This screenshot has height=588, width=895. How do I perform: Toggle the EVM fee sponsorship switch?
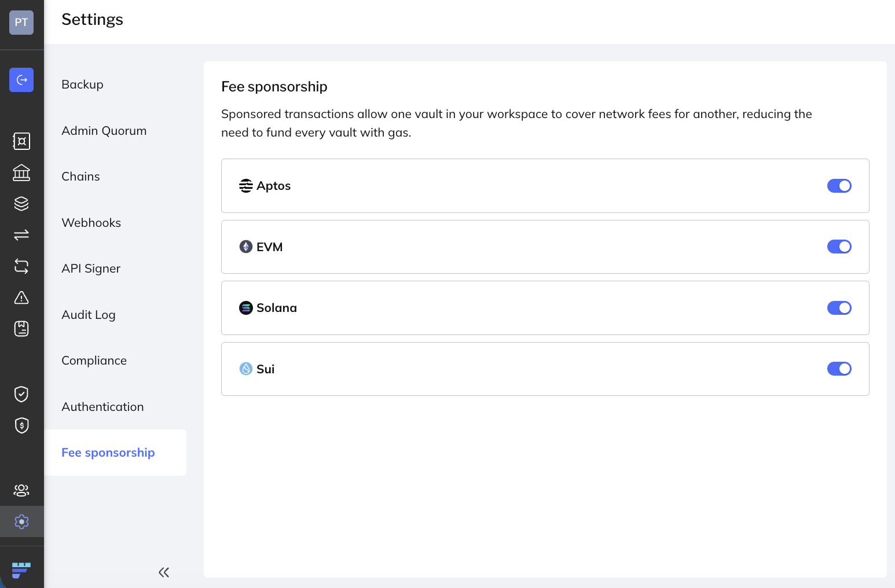pos(839,247)
